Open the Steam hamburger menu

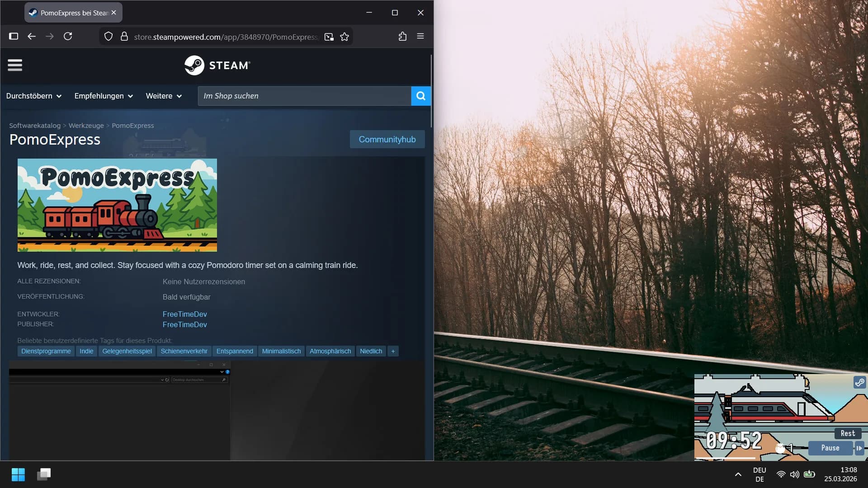[x=15, y=66]
